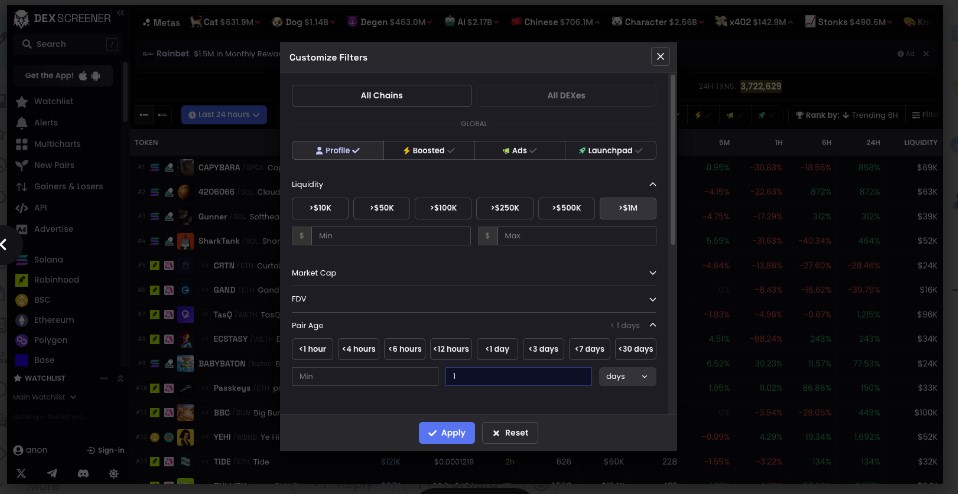Open Multicharts grid icon
Screen dimensions: 958x494
pyautogui.click(x=22, y=144)
